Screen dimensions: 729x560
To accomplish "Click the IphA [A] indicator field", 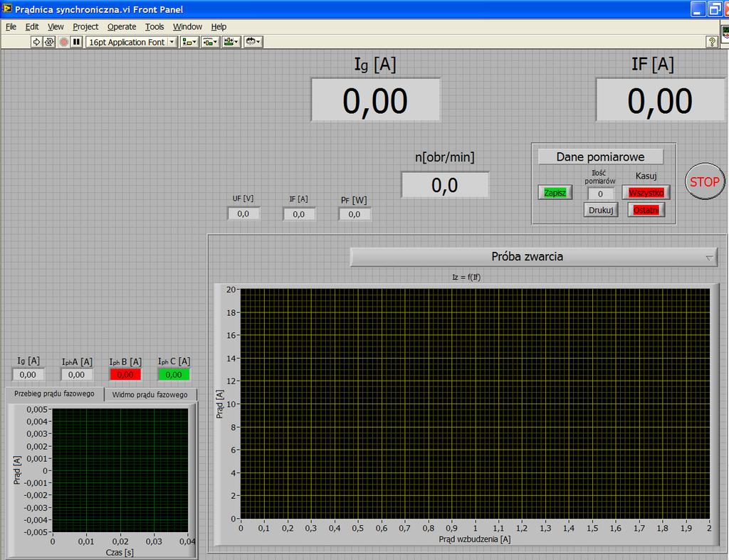I will click(x=77, y=374).
